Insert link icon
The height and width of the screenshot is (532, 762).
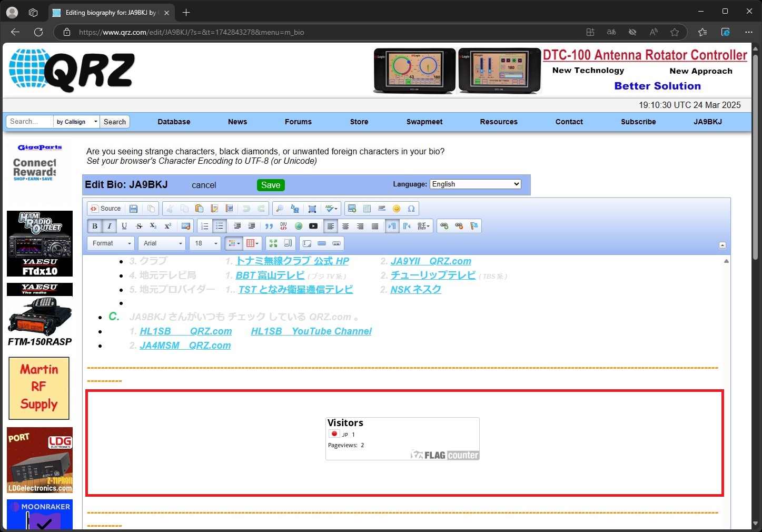pyautogui.click(x=444, y=226)
